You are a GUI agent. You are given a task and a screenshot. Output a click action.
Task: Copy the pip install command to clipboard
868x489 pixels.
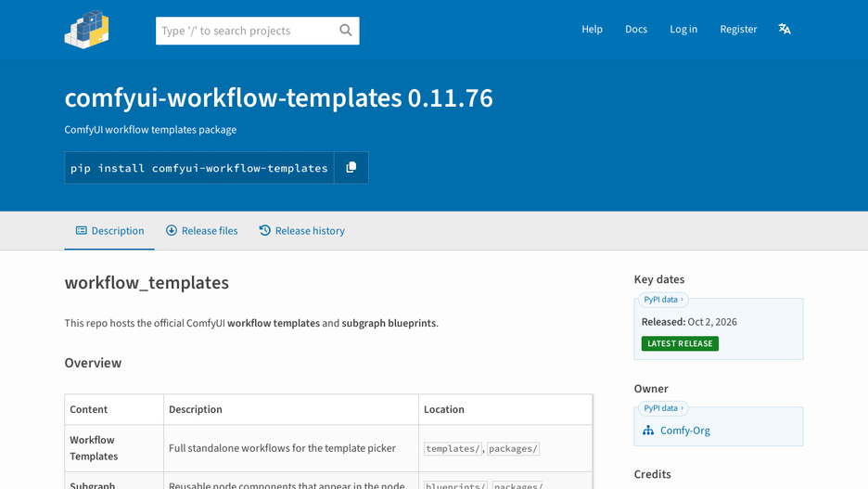(351, 167)
